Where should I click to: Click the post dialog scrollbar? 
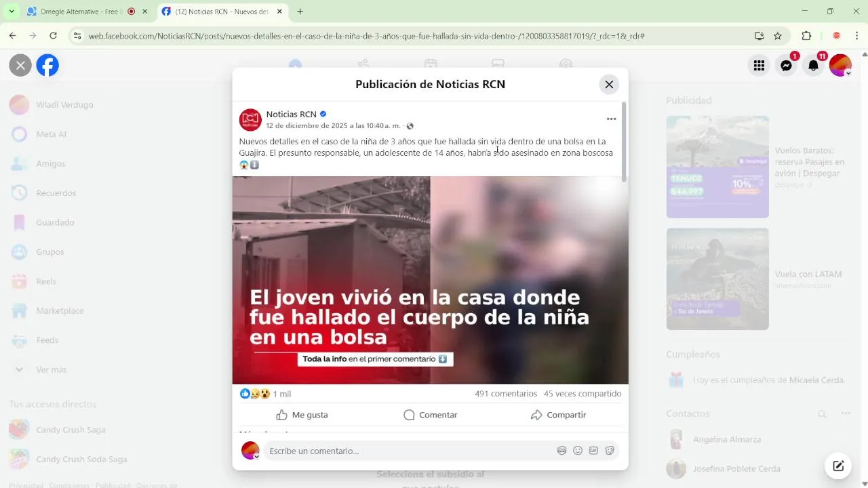pos(624,142)
